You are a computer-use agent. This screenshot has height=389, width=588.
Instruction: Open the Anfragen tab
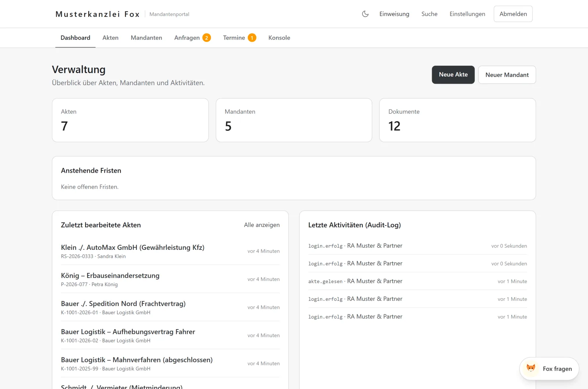click(x=187, y=38)
